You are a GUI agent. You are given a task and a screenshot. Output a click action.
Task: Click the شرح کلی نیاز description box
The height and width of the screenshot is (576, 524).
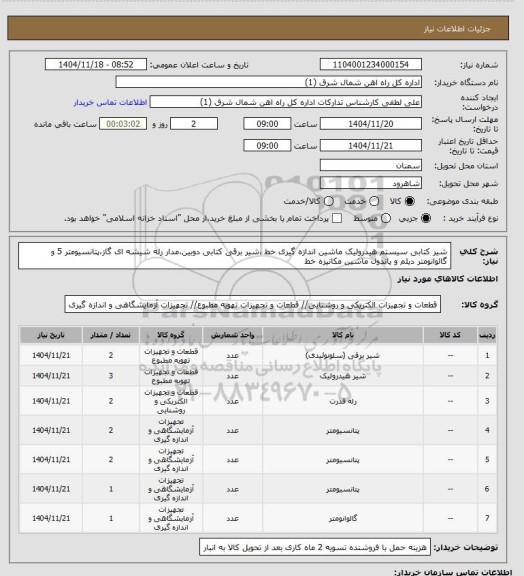[234, 256]
